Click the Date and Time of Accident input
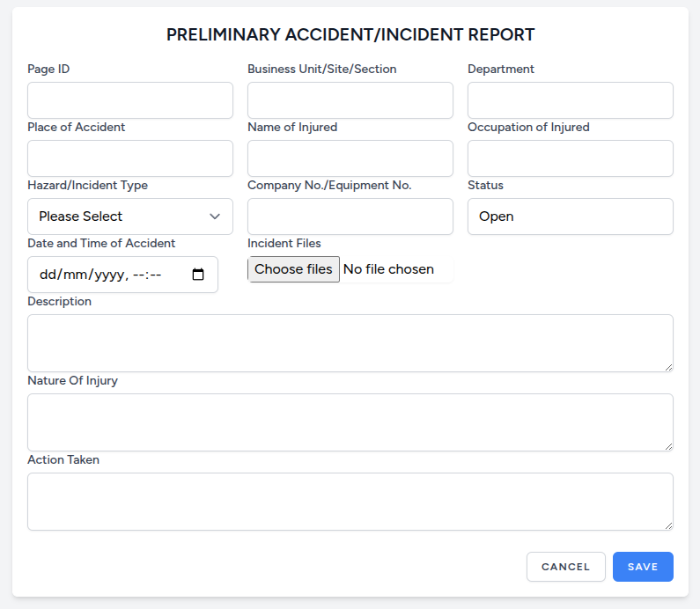The height and width of the screenshot is (609, 700). click(x=122, y=275)
